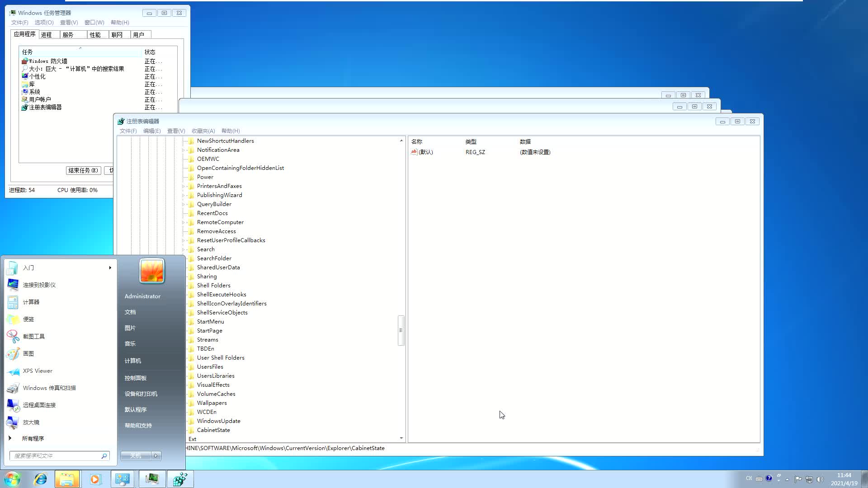Expand the PrintersAndFaxes registry key

point(184,186)
